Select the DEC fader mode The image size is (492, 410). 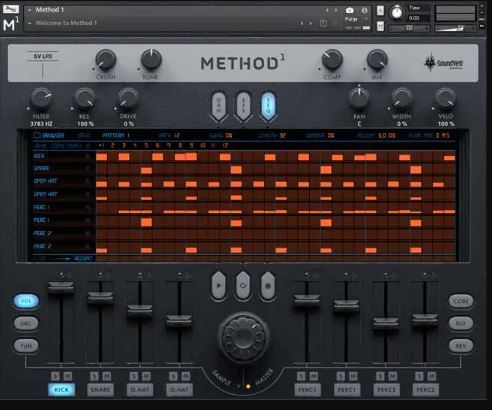coord(26,323)
